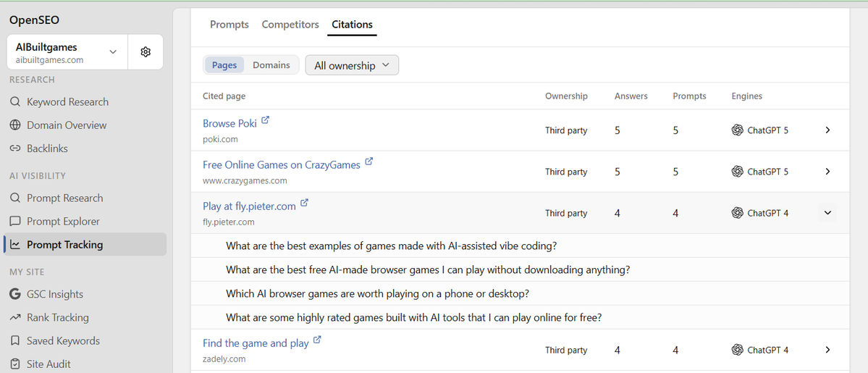Open Free Online Games on CrazyGames link
868x373 pixels.
coord(281,165)
